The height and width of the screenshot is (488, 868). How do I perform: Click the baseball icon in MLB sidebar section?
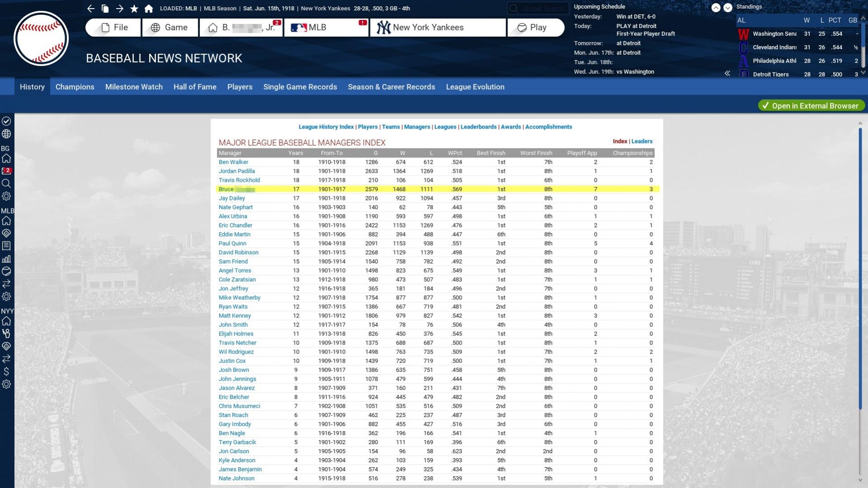6,271
